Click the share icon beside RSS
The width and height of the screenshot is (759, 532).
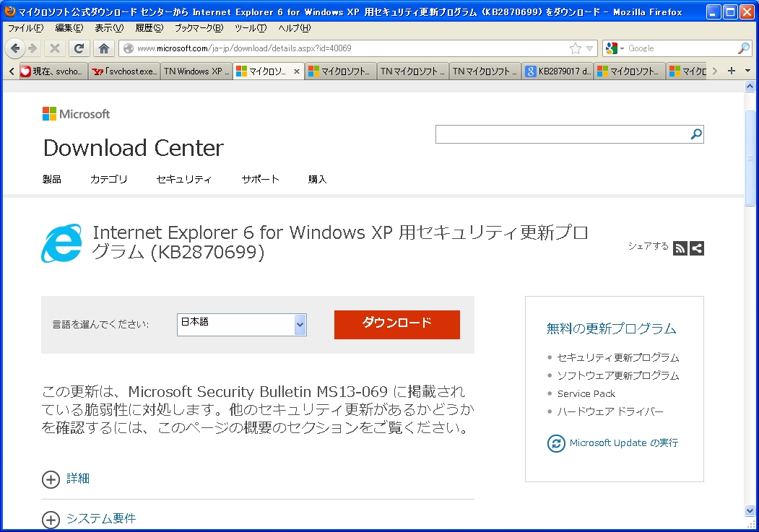(x=697, y=248)
